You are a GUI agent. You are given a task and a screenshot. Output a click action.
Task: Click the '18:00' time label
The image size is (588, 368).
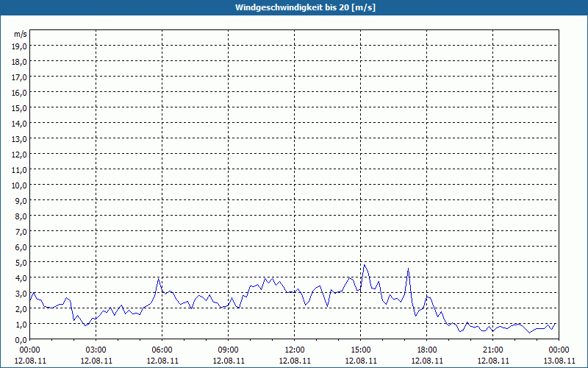[427, 350]
